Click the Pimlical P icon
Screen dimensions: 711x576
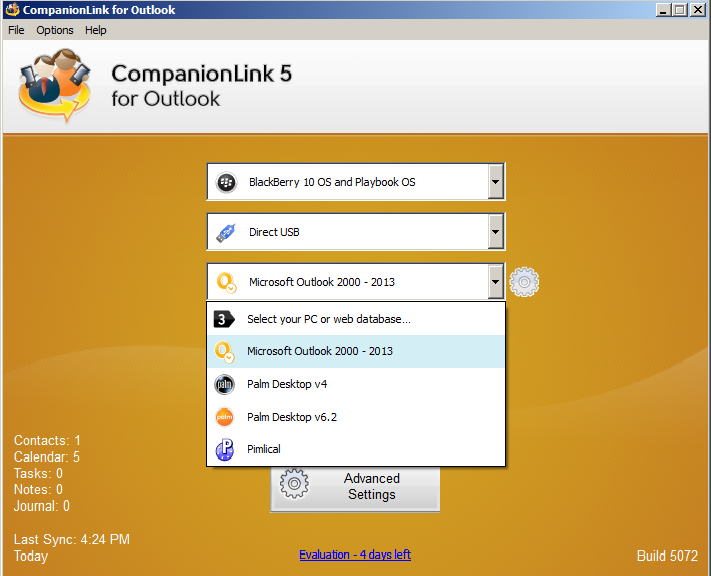[224, 449]
